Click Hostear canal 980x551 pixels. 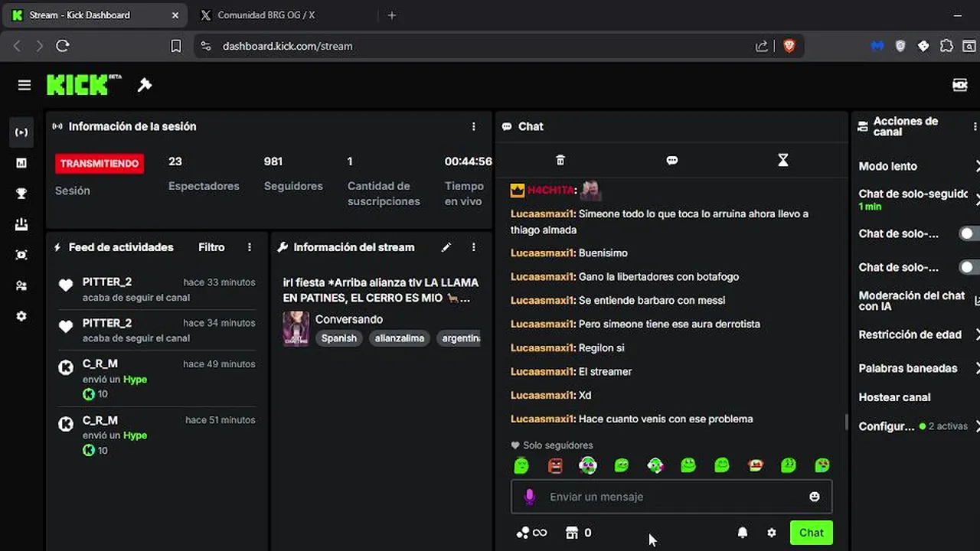(894, 397)
